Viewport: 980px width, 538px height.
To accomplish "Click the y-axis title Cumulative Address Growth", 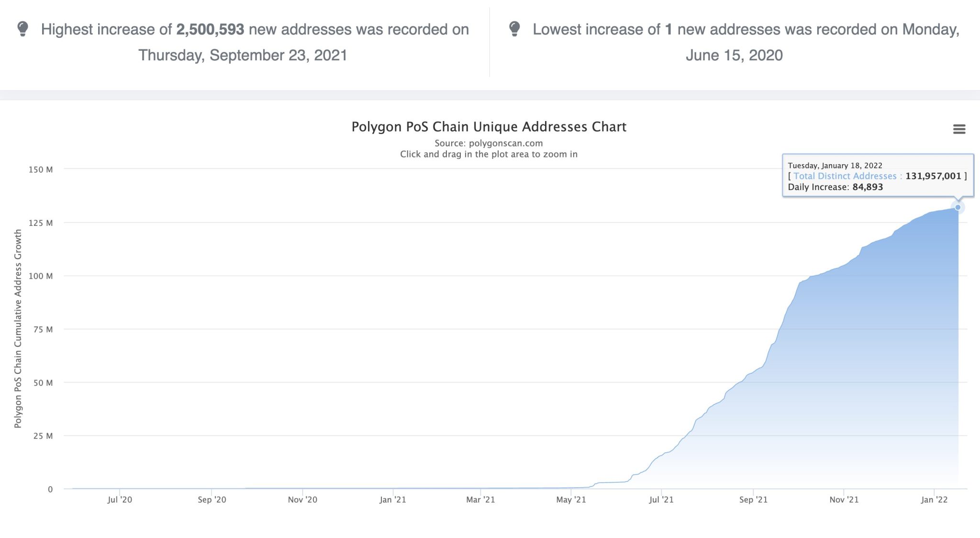I will click(18, 328).
